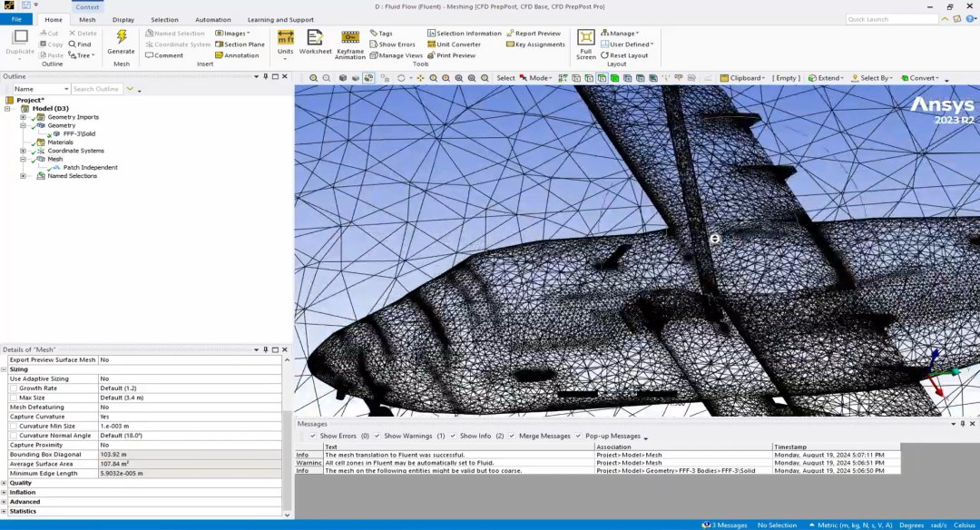Click the Full Screen icon

(585, 44)
